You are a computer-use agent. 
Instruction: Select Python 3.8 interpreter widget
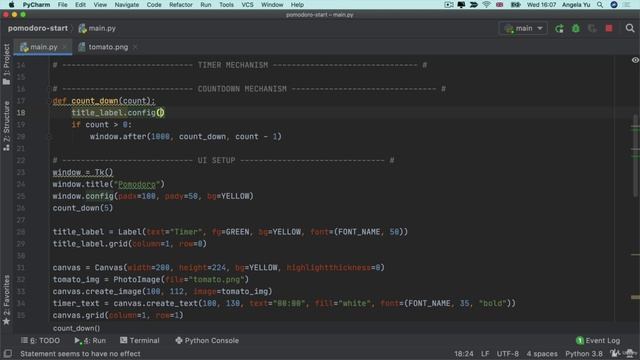584,354
